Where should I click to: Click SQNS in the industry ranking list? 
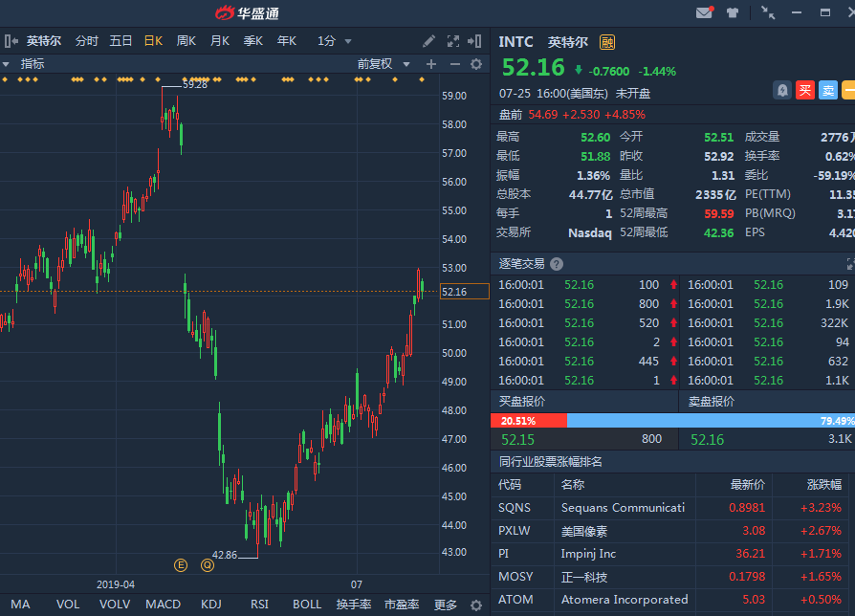514,508
